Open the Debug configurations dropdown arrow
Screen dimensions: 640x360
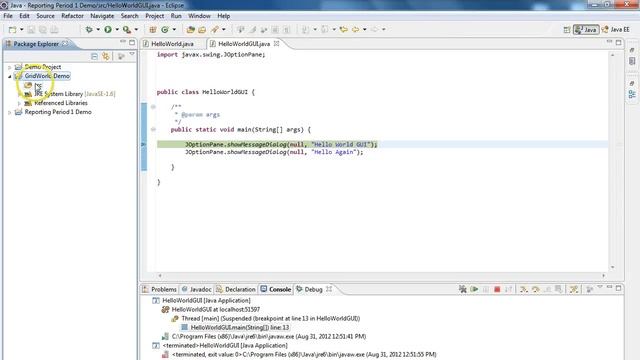[98, 29]
